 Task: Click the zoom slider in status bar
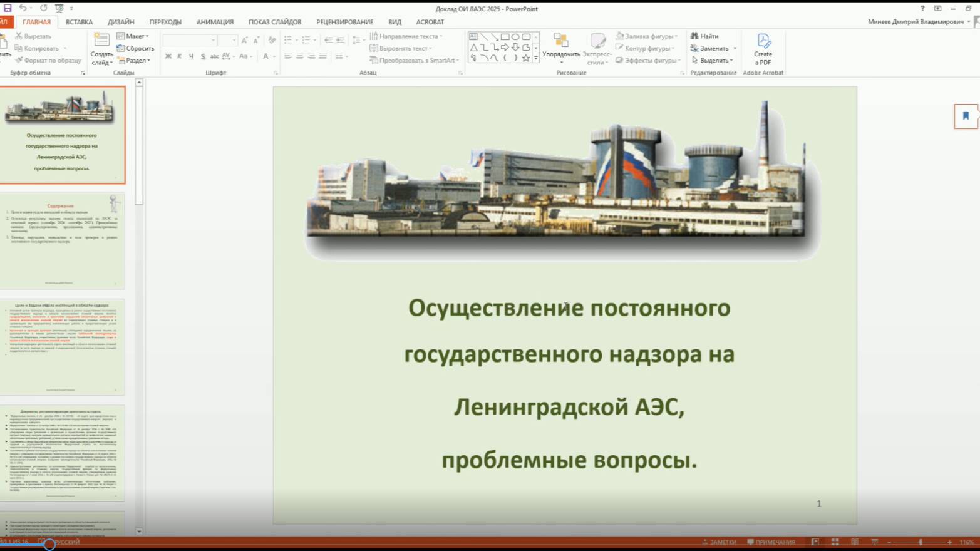tap(920, 542)
